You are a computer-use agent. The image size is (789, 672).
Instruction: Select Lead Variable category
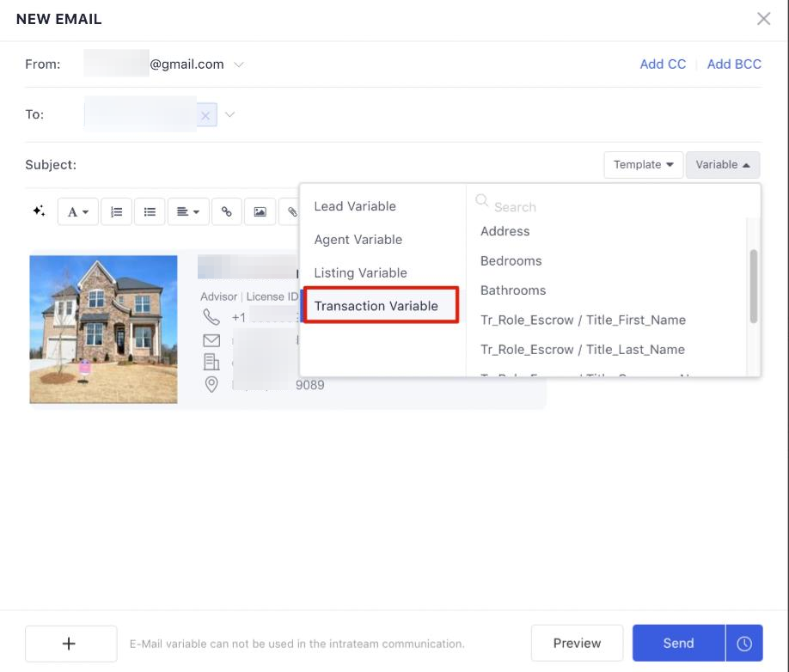coord(355,206)
